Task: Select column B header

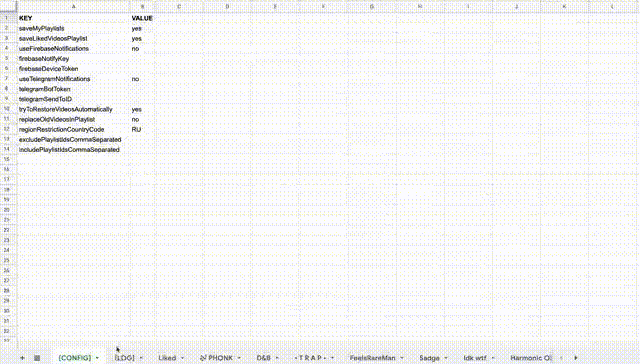Action: pyautogui.click(x=142, y=7)
